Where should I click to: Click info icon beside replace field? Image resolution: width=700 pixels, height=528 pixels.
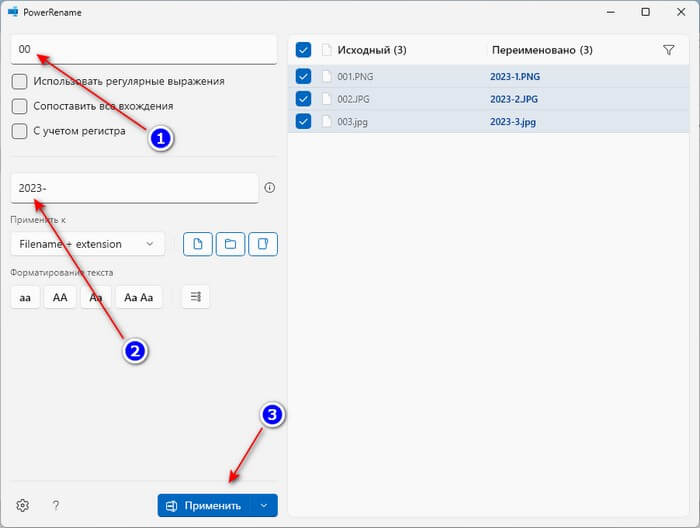click(x=269, y=188)
